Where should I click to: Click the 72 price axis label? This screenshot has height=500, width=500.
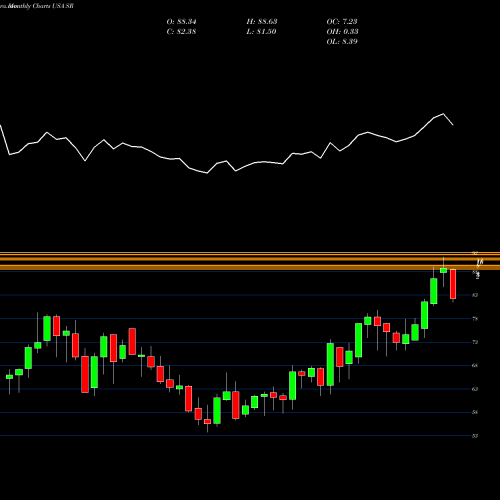(475, 342)
